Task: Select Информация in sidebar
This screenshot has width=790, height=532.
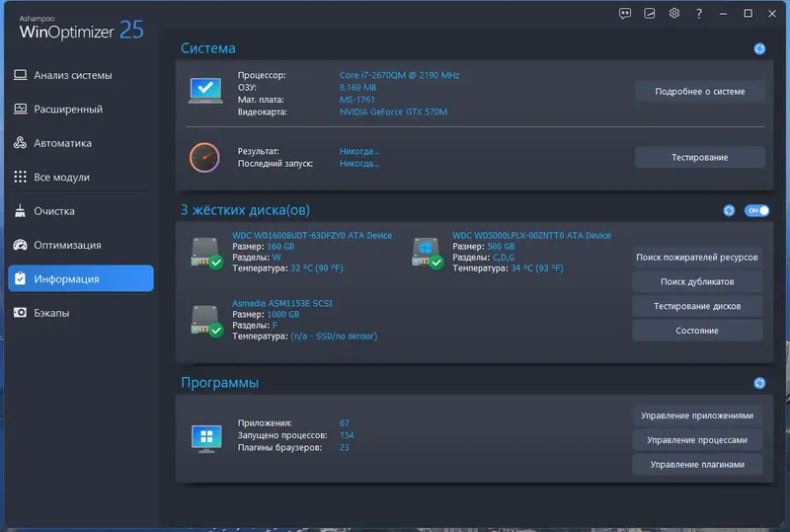Action: [x=81, y=278]
